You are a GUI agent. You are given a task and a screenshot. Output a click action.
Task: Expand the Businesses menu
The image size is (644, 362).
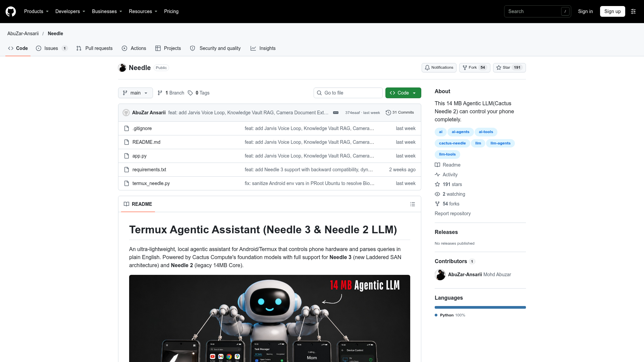click(107, 11)
